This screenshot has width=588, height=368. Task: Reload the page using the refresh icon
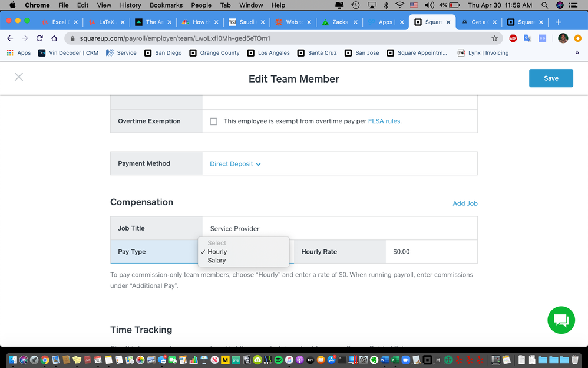39,38
